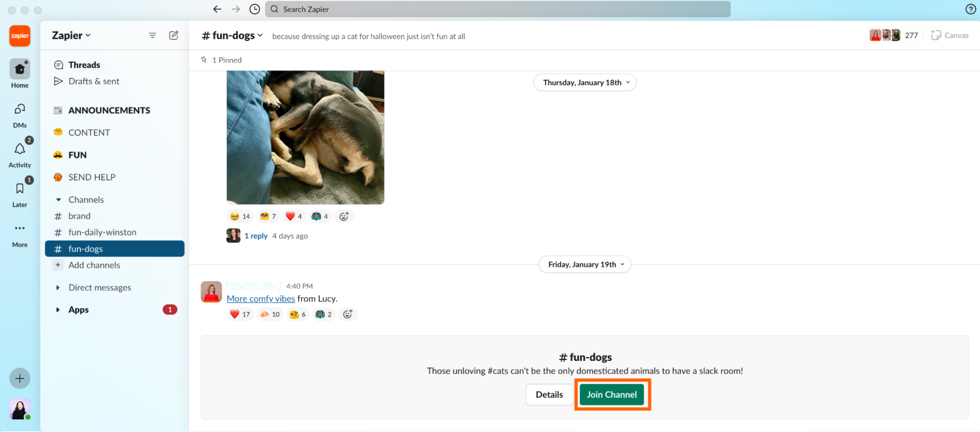Open Drafts & sent
980x432 pixels.
[94, 81]
